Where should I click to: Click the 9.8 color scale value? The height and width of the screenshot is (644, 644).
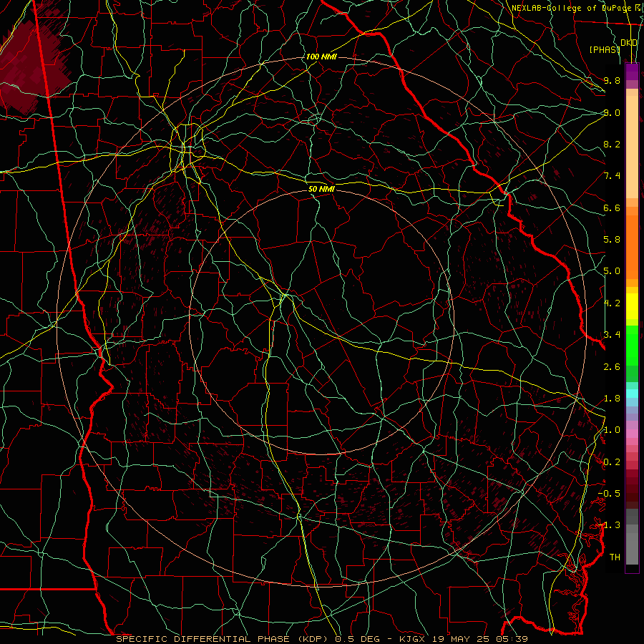(612, 80)
